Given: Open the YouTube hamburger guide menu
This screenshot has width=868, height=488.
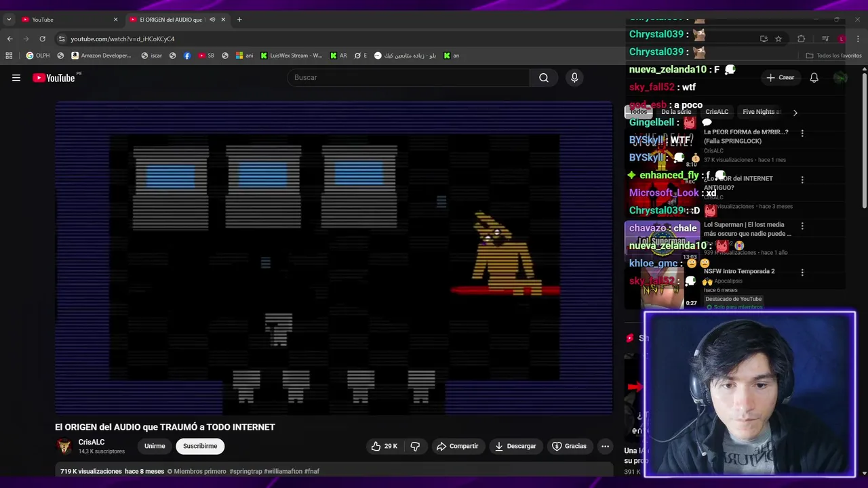Looking at the screenshot, I should pos(16,78).
